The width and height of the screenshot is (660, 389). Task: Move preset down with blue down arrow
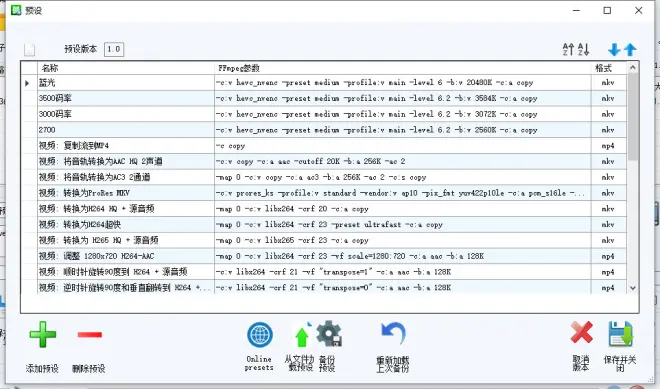tap(614, 50)
